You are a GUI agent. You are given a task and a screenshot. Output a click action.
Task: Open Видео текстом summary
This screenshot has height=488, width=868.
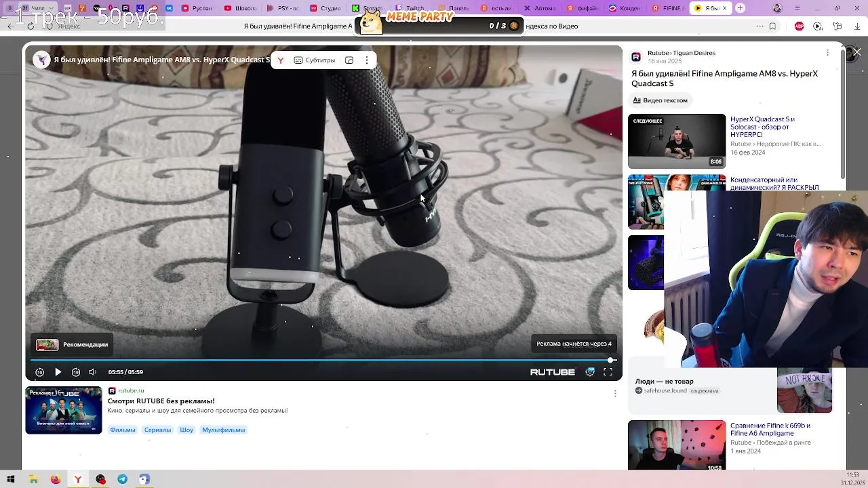click(x=660, y=100)
